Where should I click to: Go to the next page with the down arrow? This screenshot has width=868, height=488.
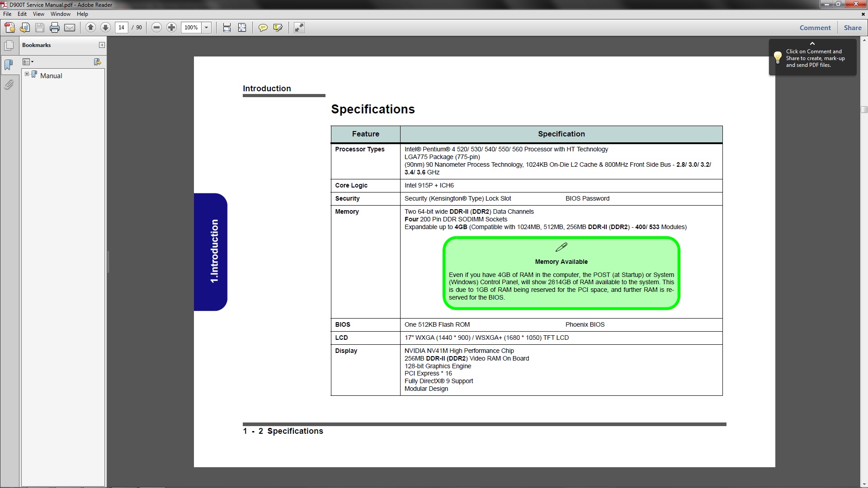105,28
